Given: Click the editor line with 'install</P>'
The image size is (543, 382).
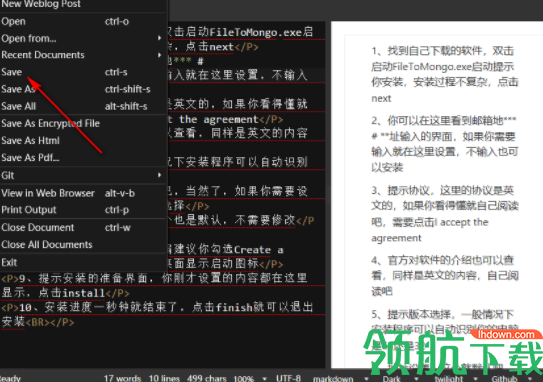Looking at the screenshot, I should point(66,293).
